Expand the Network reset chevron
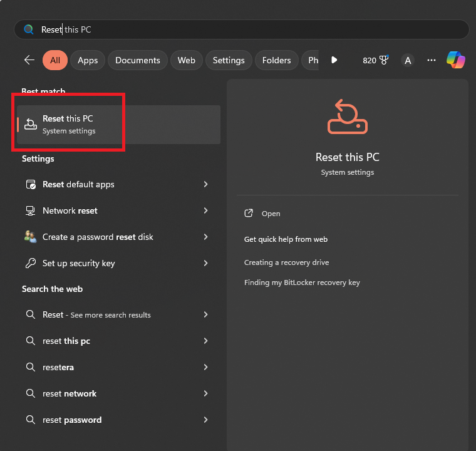 [x=205, y=210]
